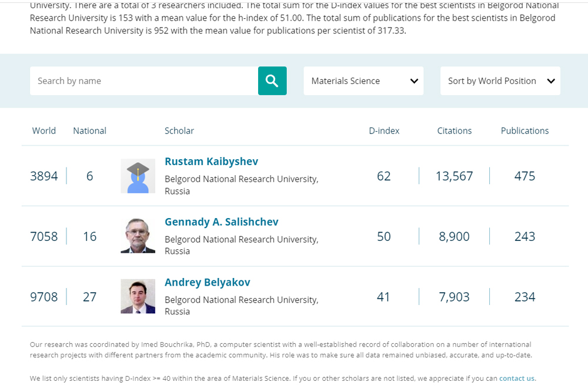Click the D-index column header
The width and height of the screenshot is (588, 392).
coord(384,130)
